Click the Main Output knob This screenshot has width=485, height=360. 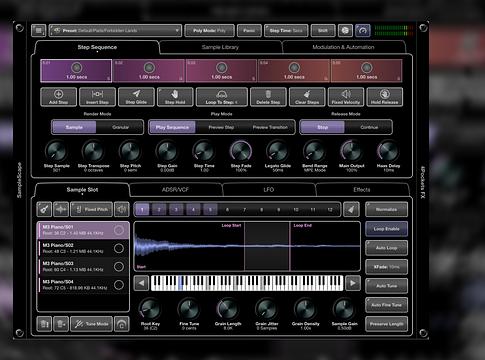pyautogui.click(x=351, y=151)
